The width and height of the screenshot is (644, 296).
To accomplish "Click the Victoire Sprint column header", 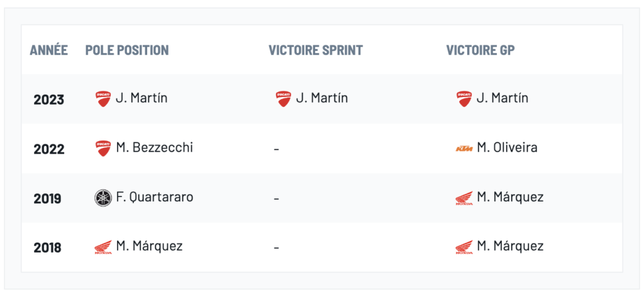I will tap(316, 50).
